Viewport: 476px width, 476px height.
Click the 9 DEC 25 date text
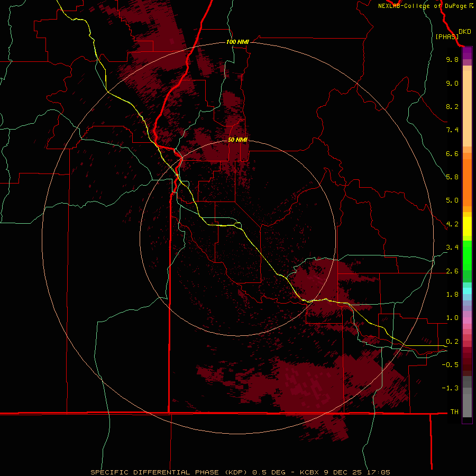343,472
